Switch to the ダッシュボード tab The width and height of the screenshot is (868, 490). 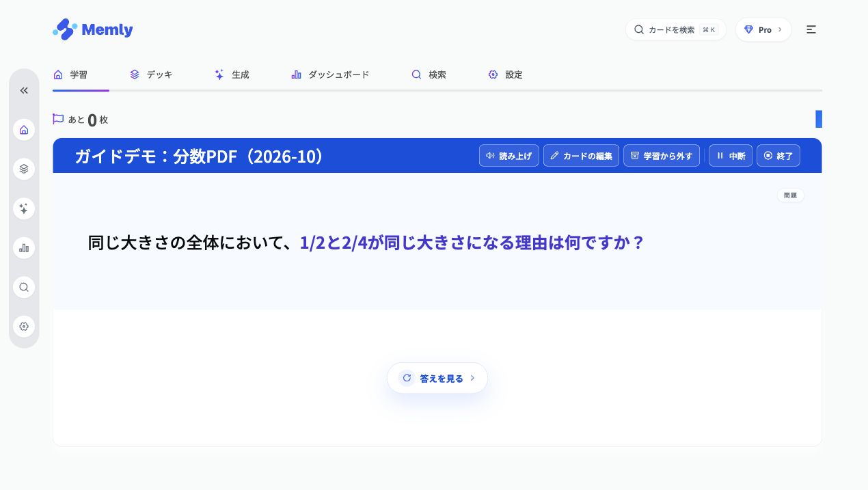click(330, 74)
